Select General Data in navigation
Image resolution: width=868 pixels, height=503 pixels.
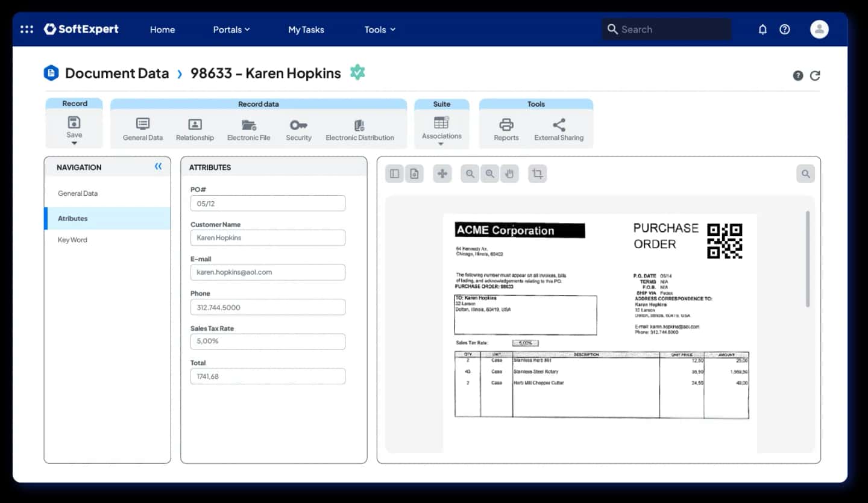107,193
